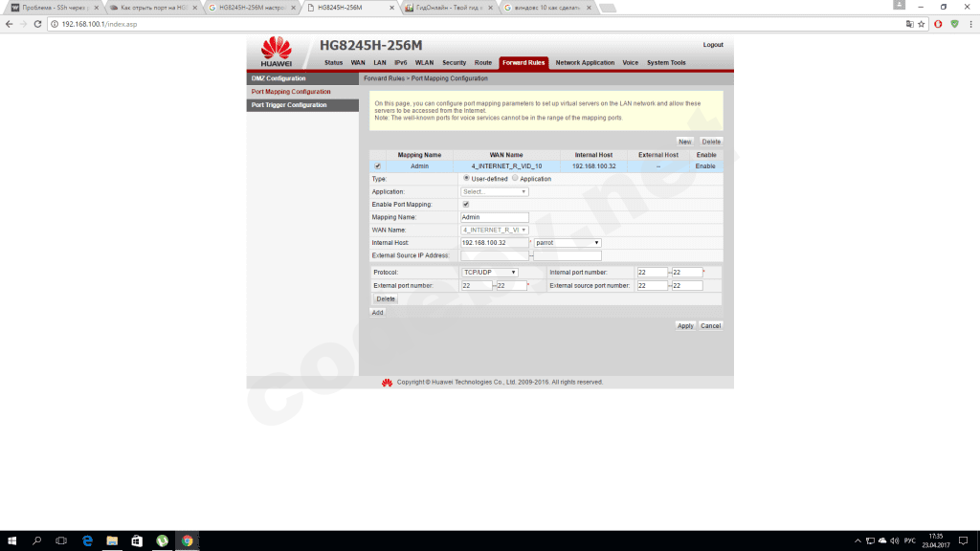
Task: Open the parrot host dropdown
Action: point(567,242)
